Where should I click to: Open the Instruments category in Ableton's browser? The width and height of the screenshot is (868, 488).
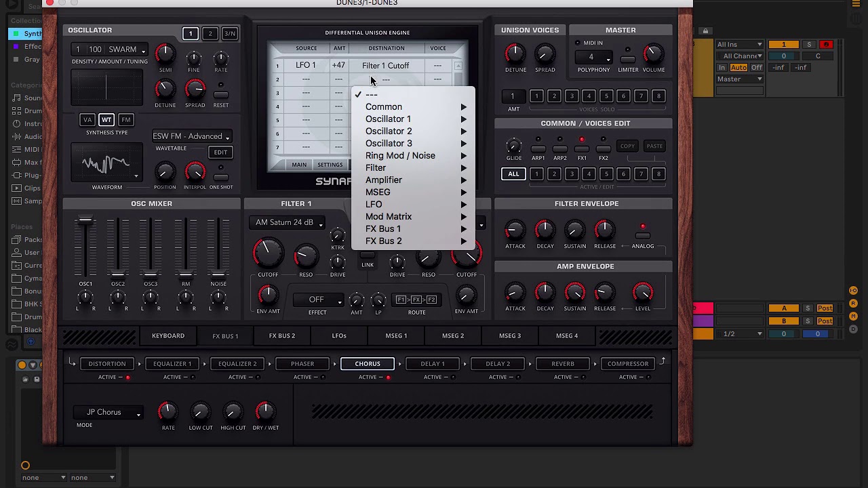27,123
